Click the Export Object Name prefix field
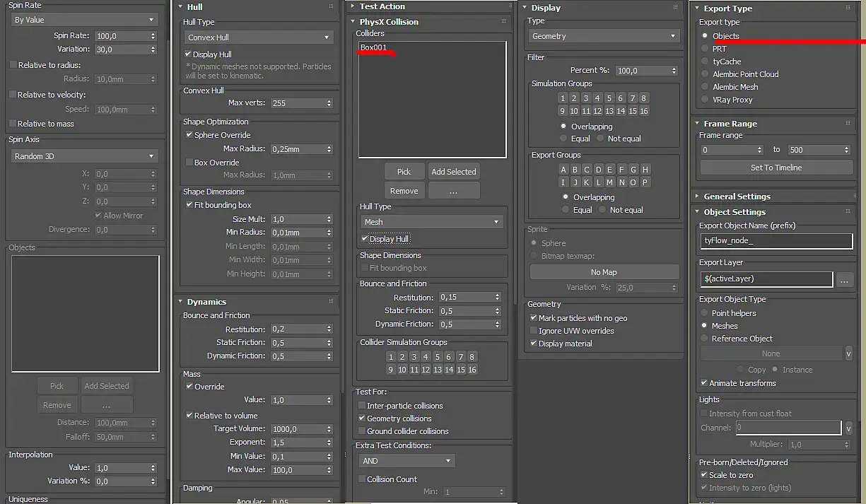This screenshot has height=504, width=866. (776, 240)
